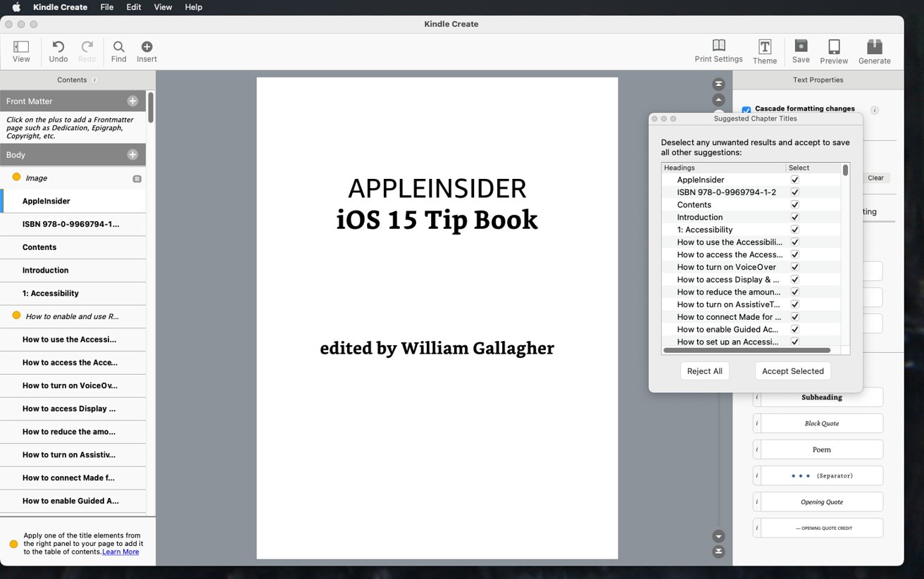Select How to turn on VoiceOv... in sidebar
924x579 pixels.
(73, 385)
